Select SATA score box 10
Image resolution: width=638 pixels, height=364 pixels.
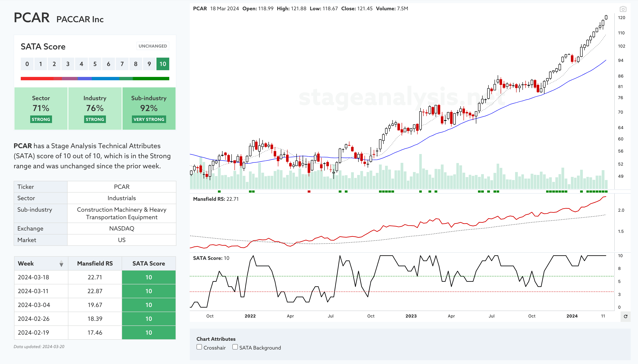163,64
